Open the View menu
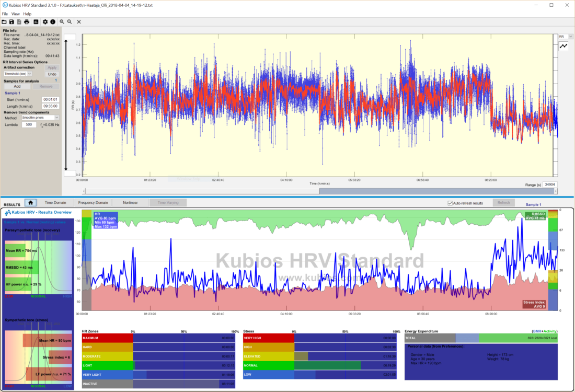Screen dimensions: 575x392 coord(15,14)
